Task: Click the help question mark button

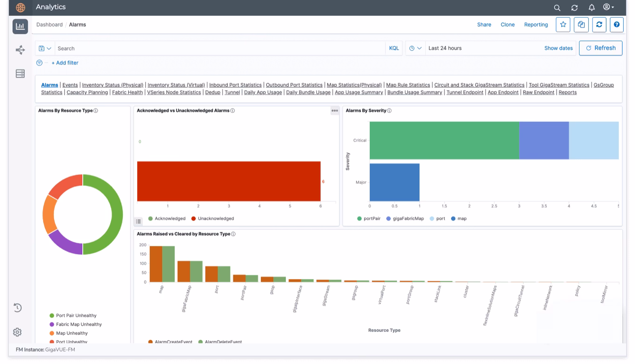Action: [x=617, y=25]
